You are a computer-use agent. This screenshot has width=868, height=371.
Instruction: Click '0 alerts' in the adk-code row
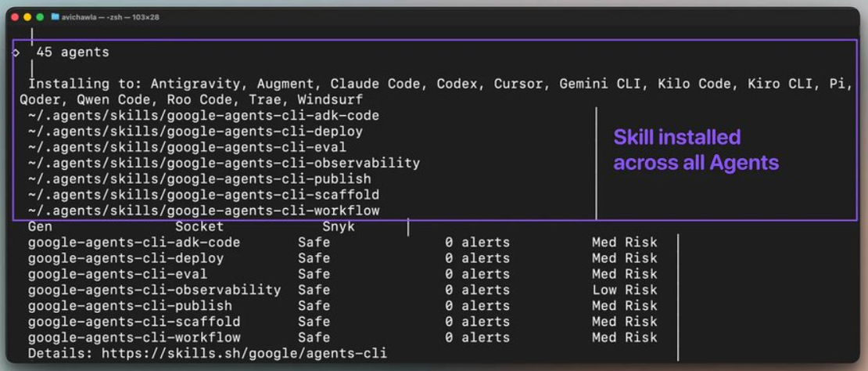(477, 243)
